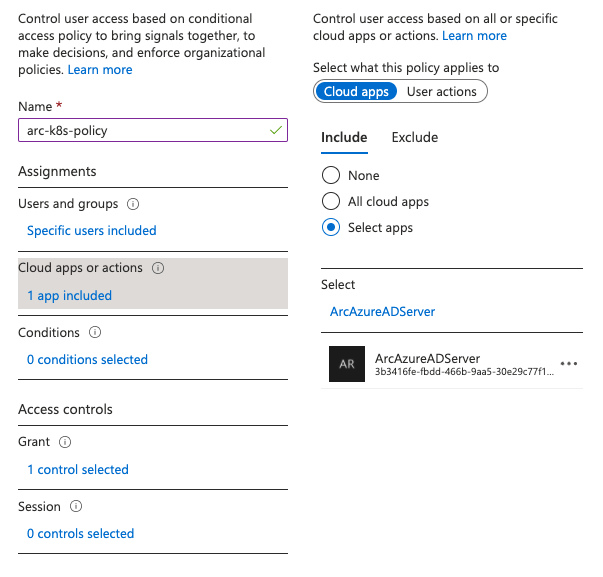Click 1 control selected under Grant
Screen dimensions: 603x577
(77, 469)
